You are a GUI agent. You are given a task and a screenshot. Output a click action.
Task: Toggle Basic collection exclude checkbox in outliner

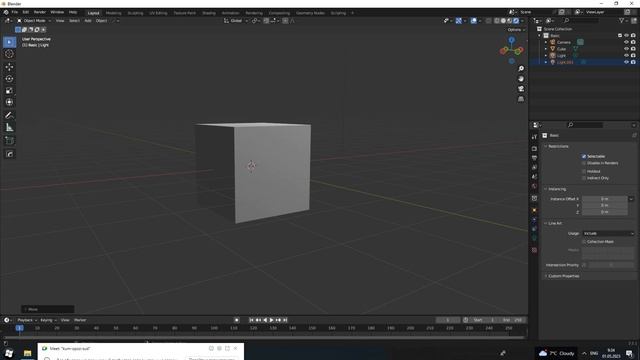620,36
